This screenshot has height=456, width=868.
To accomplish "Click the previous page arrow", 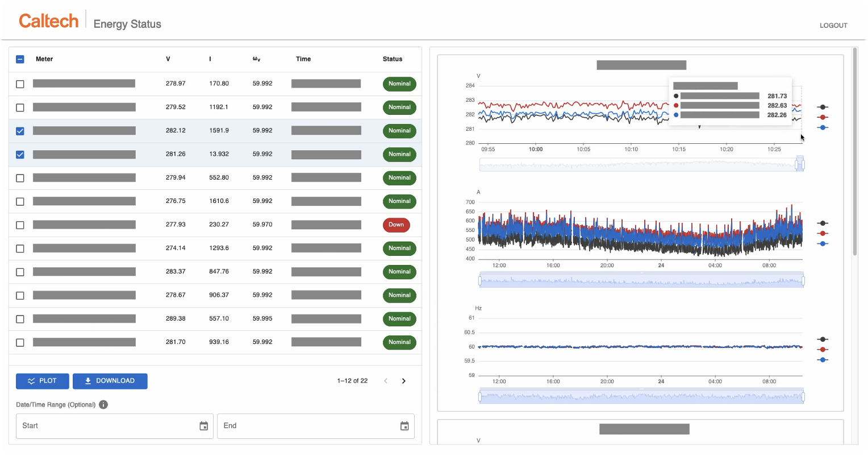I will 386,381.
